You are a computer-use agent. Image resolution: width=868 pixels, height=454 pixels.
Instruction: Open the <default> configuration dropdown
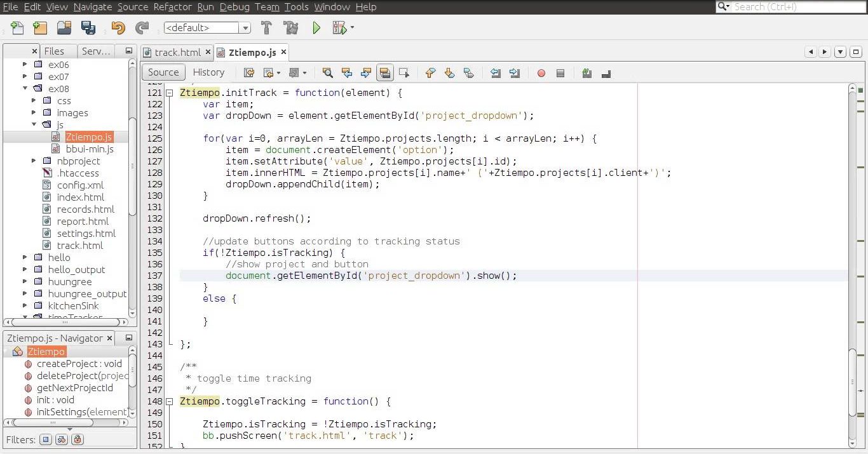(207, 28)
